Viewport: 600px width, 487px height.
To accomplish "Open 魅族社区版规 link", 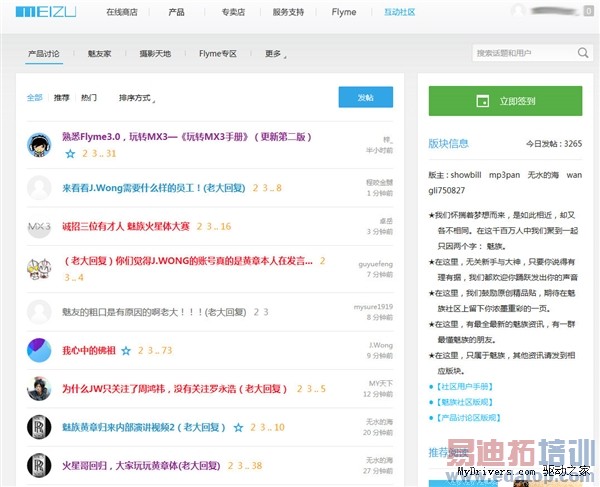I will pos(465,402).
